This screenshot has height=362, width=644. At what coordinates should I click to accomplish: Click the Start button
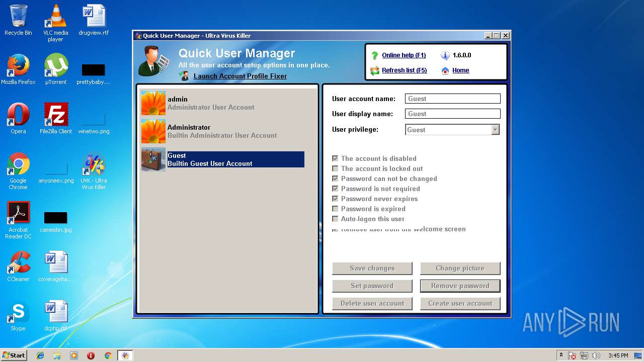pyautogui.click(x=14, y=355)
